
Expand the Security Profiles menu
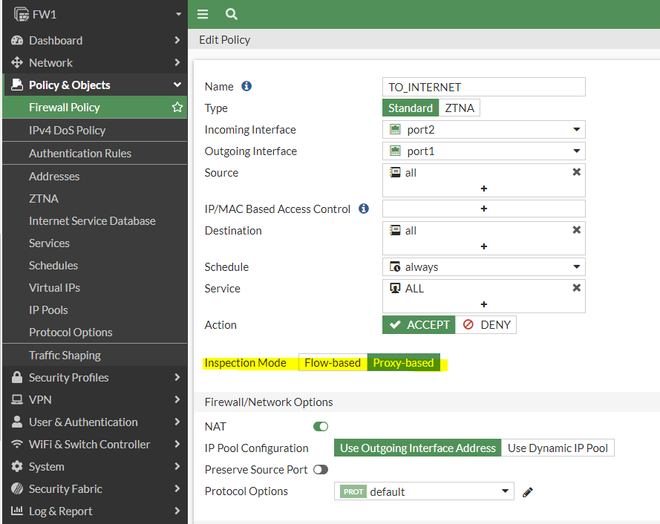[x=94, y=377]
